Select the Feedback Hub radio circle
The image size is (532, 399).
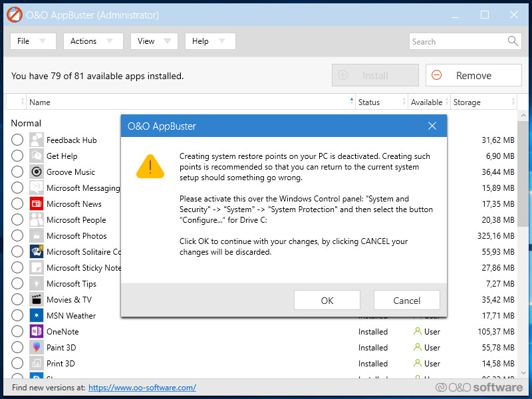(x=17, y=140)
